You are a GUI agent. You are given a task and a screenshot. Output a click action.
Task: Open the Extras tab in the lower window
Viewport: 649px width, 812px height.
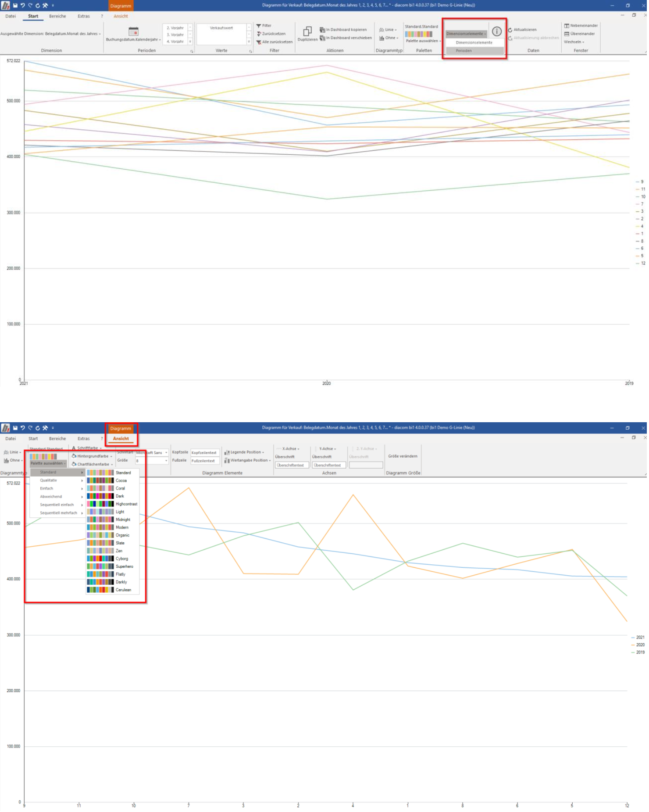click(x=84, y=439)
